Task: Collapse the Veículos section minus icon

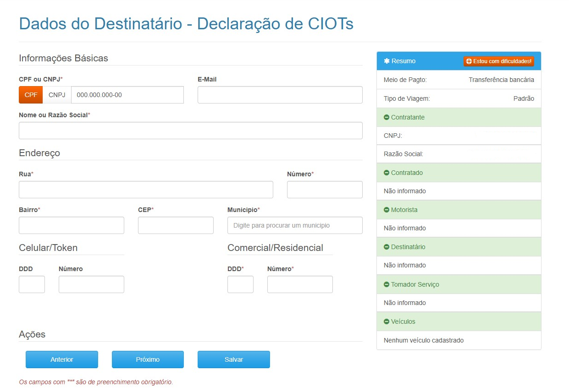Action: click(387, 322)
